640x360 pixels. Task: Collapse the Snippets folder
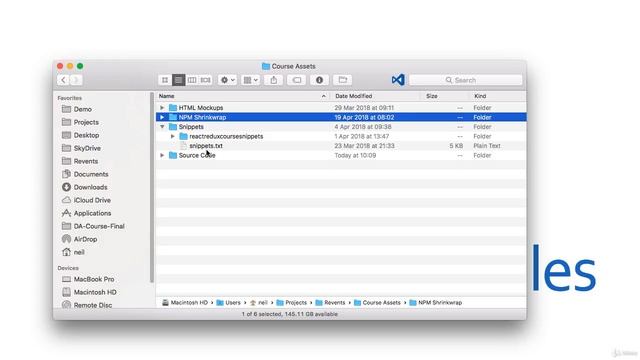click(x=162, y=127)
